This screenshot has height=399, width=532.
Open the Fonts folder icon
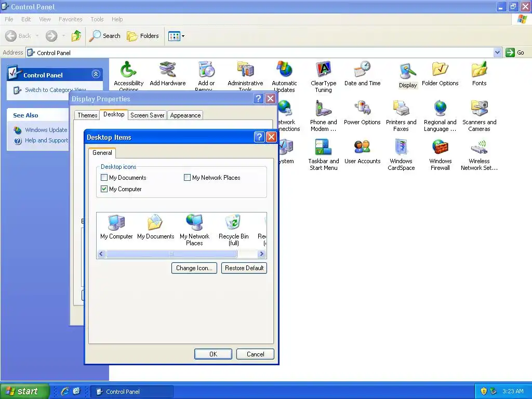pos(479,73)
